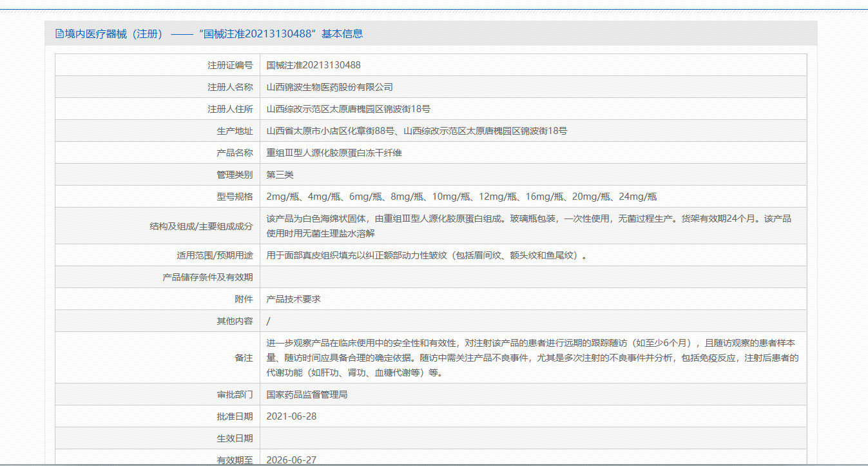The height and width of the screenshot is (466, 868).
Task: Click the 结构及组成 description text
Action: (x=528, y=226)
